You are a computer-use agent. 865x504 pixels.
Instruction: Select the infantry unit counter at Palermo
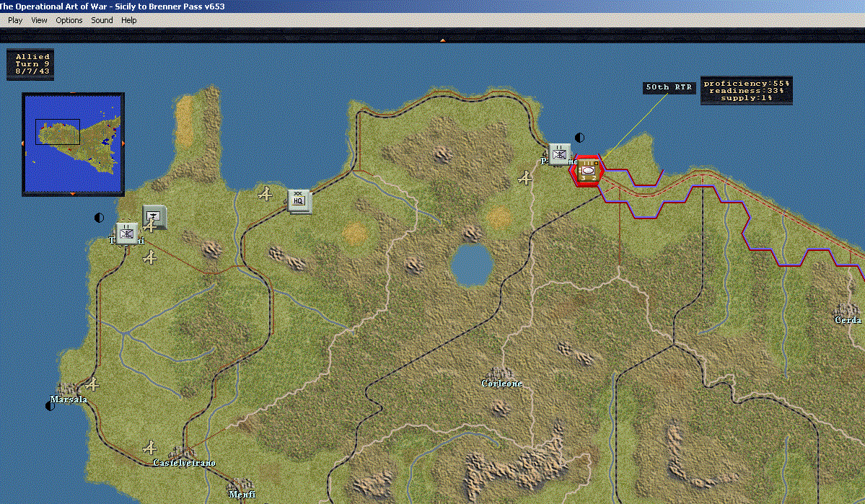tap(559, 154)
